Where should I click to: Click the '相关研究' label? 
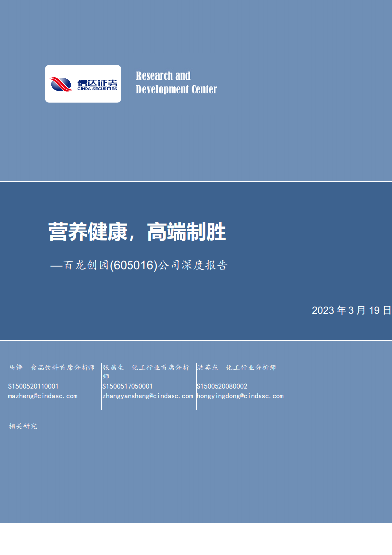[23, 426]
